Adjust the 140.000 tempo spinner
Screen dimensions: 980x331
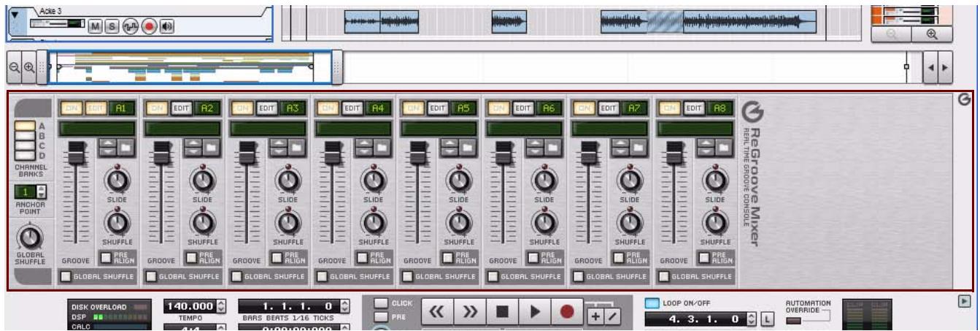[221, 307]
